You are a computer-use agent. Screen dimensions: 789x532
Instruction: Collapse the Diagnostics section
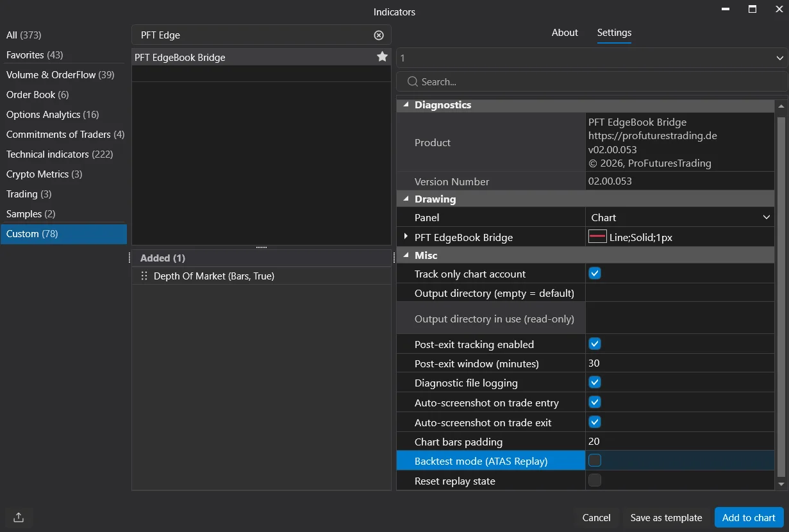pyautogui.click(x=405, y=105)
